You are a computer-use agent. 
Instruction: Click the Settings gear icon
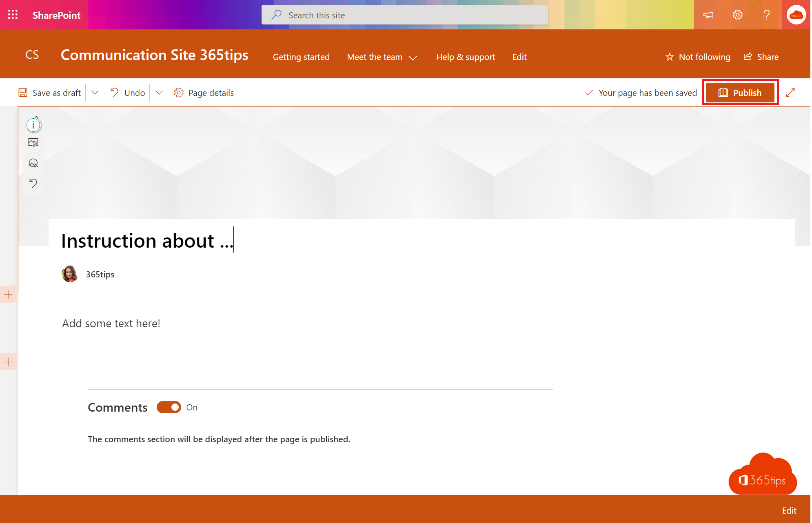coord(737,15)
